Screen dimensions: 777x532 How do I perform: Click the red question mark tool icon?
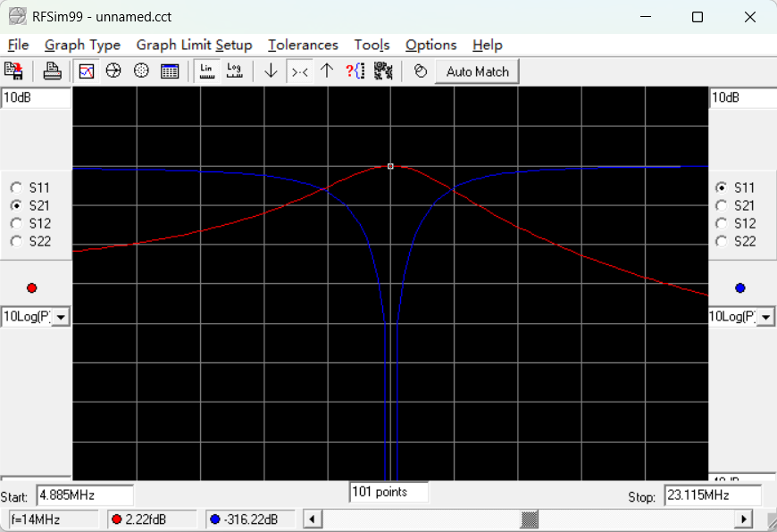point(355,71)
